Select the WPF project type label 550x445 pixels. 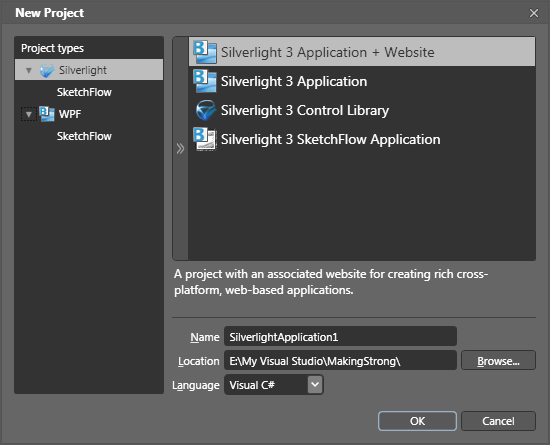(x=70, y=114)
